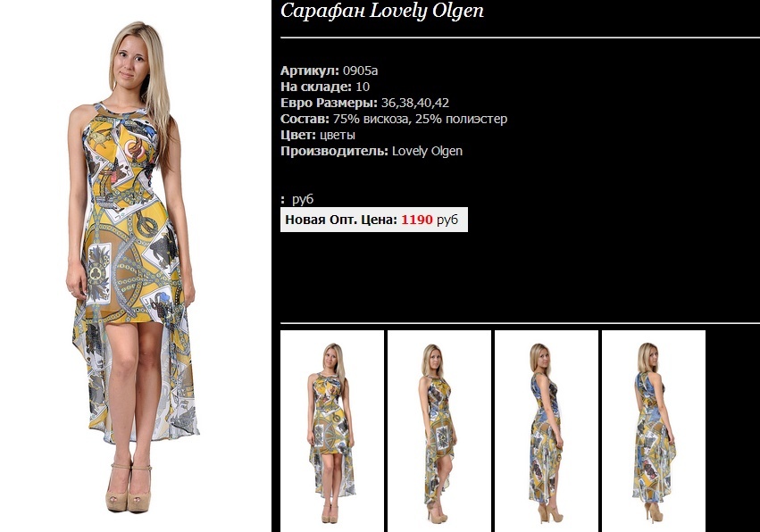This screenshot has width=760, height=532.
Task: Click the Артикул label
Action: 310,71
